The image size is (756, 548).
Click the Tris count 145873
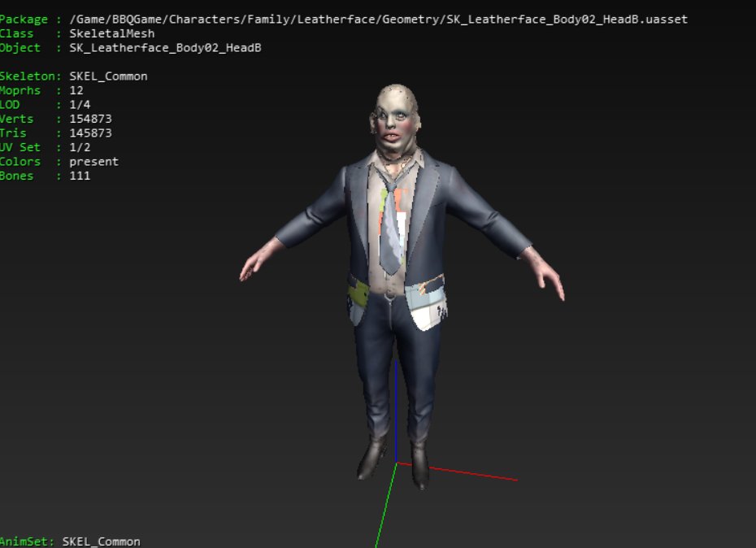tap(91, 133)
